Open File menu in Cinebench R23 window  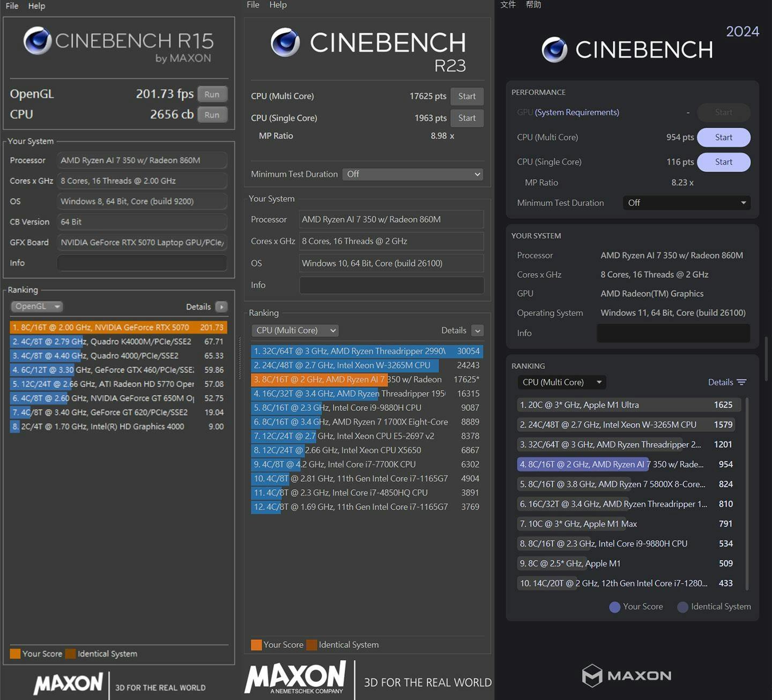253,5
